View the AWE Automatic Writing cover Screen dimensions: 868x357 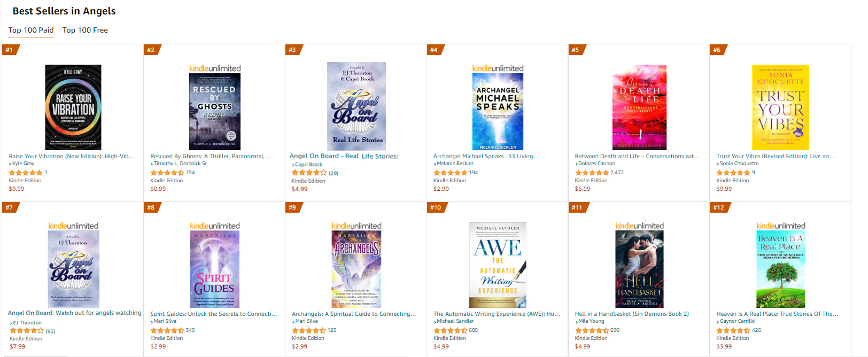tap(498, 265)
